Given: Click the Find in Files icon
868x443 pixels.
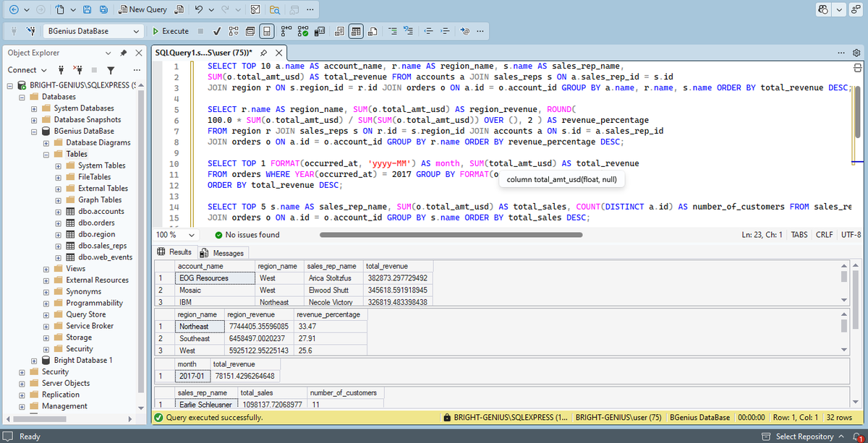Looking at the screenshot, I should [x=275, y=9].
